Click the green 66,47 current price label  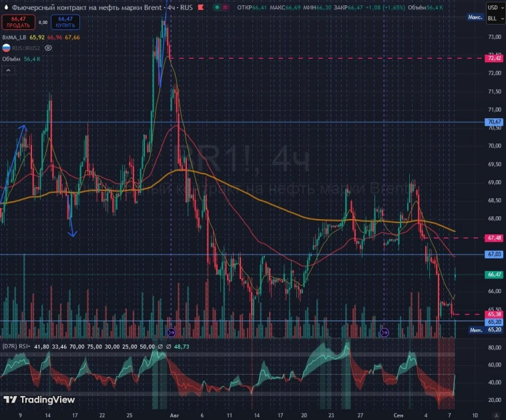(494, 274)
